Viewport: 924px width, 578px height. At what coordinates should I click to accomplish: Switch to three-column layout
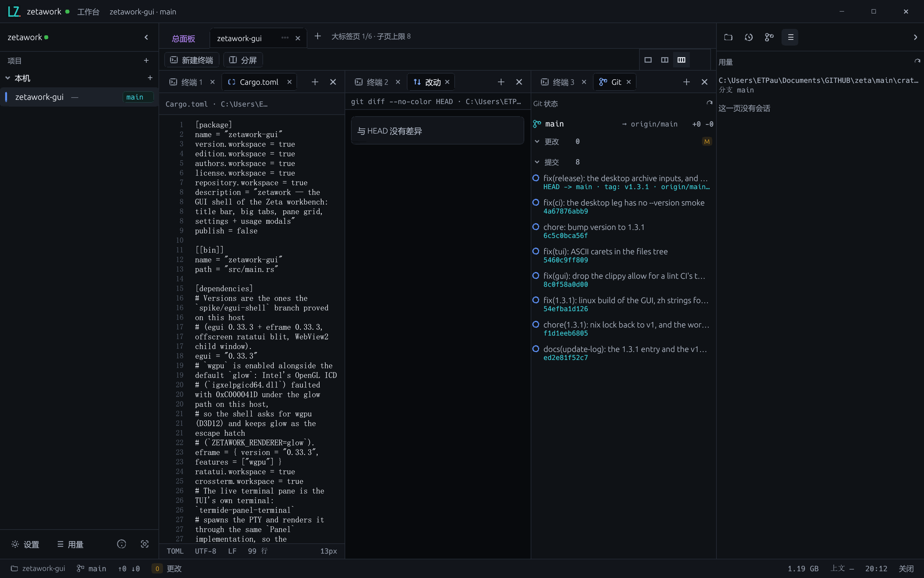click(681, 60)
